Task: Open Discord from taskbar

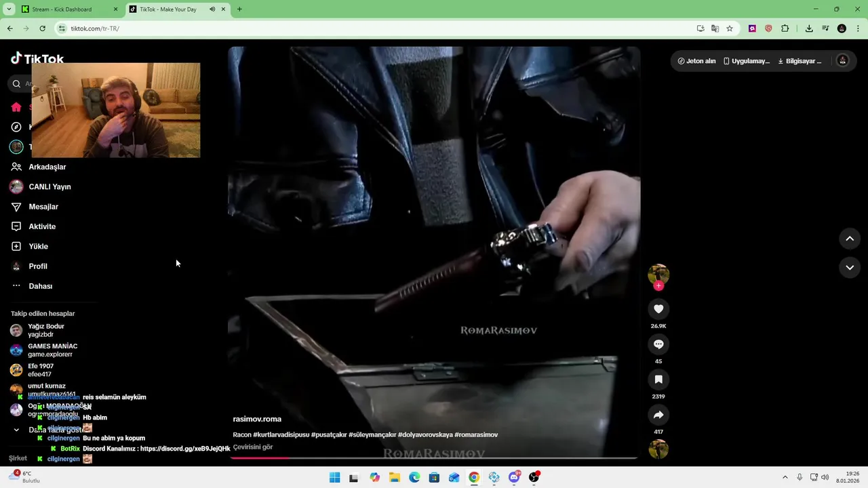Action: 514,478
